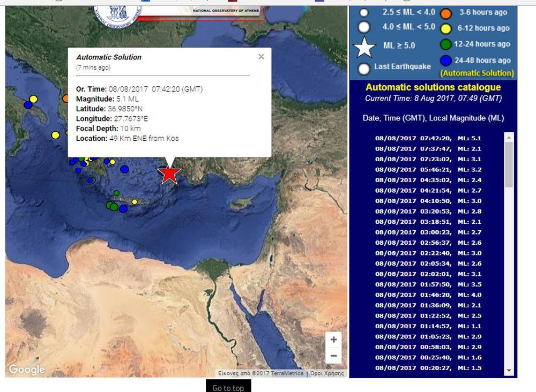536x392 pixels.
Task: Click the red star earthquake marker
Action: (169, 174)
